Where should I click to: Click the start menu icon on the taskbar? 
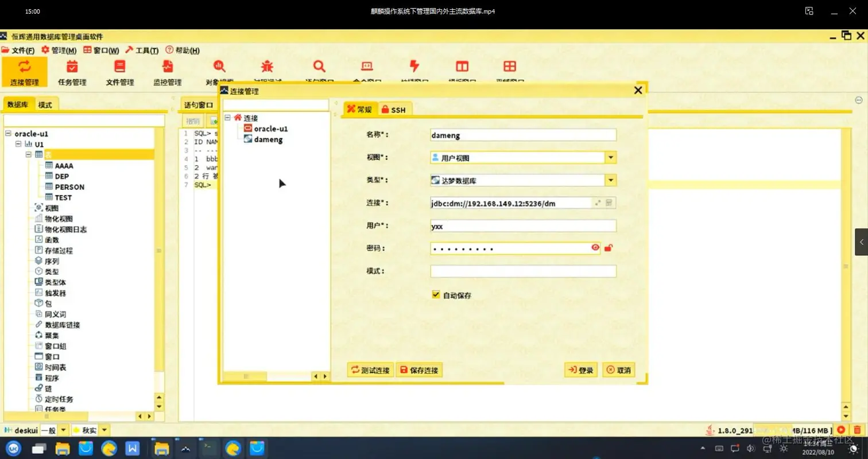[14, 448]
